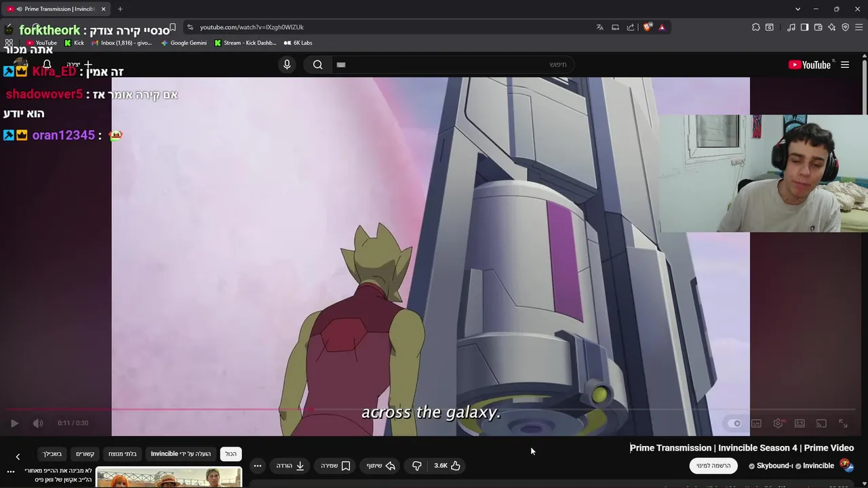Click the voice search microphone icon

pyautogui.click(x=287, y=64)
